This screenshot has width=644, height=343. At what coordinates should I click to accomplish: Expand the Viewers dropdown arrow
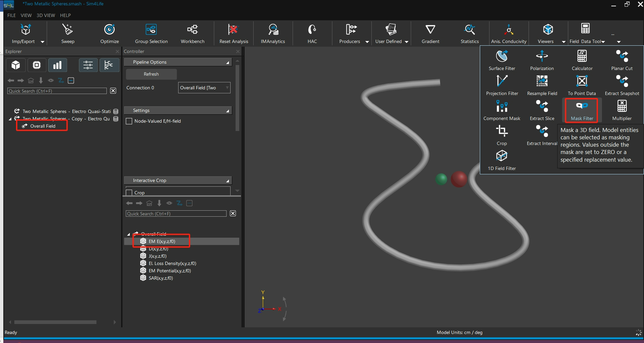click(564, 42)
